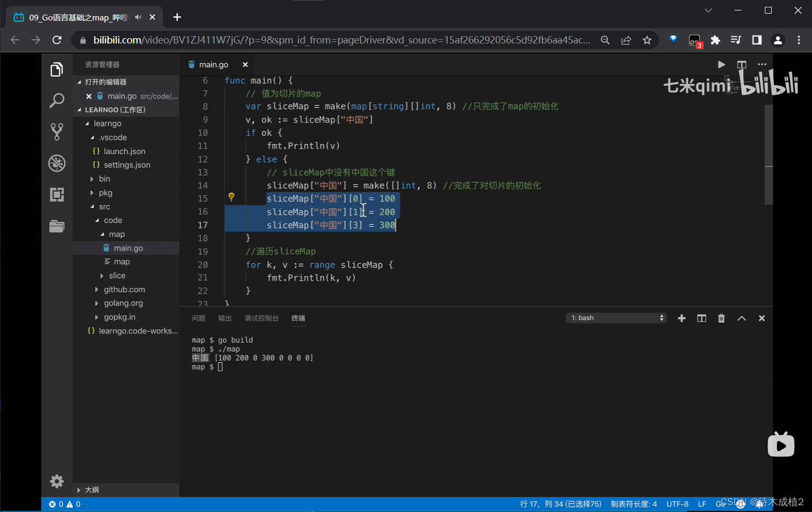
Task: Open the browser zoom magnifier icon
Action: 605,40
